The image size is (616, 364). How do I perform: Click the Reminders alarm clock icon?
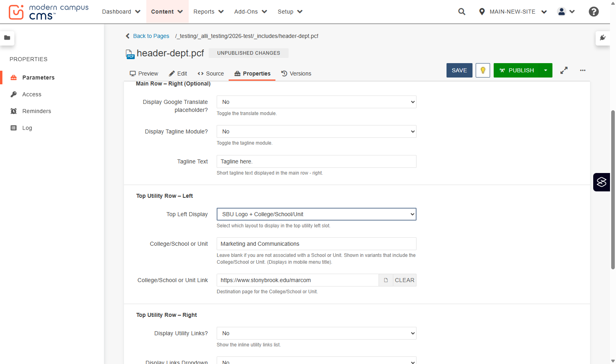(14, 111)
